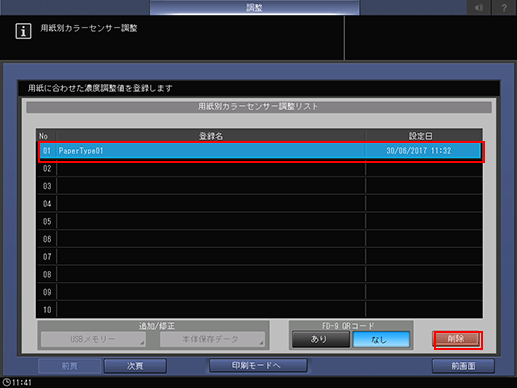
Task: Select empty row 04
Action: pyautogui.click(x=260, y=204)
